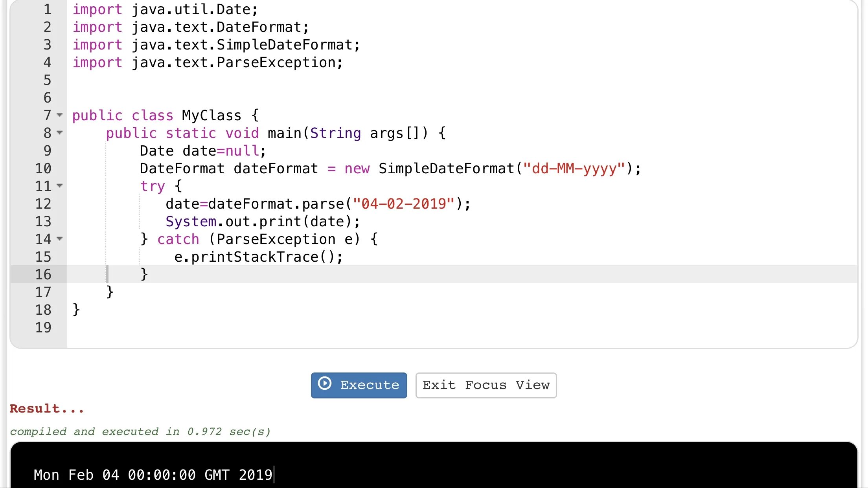Click the import java.text.DateFormat line
868x488 pixels.
(x=191, y=27)
